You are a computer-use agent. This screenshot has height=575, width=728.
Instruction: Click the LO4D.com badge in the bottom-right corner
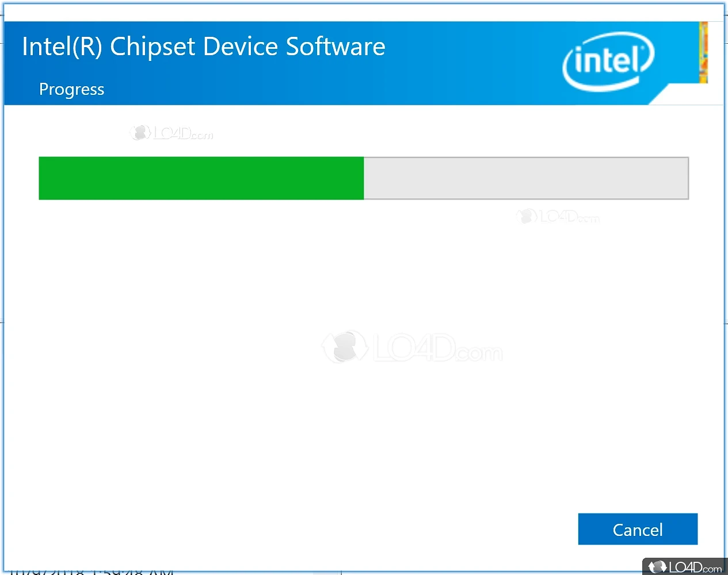685,567
